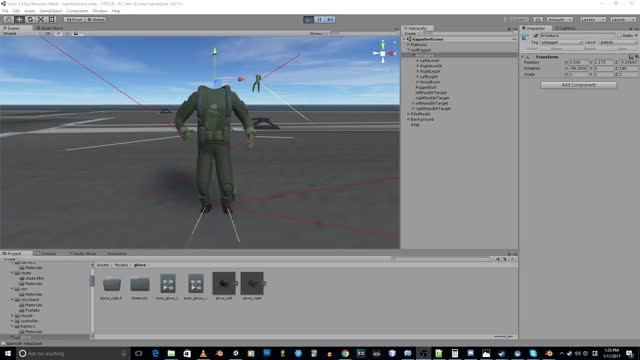Open the cloud services icon
Screen dimensions: 640x360
click(x=538, y=20)
